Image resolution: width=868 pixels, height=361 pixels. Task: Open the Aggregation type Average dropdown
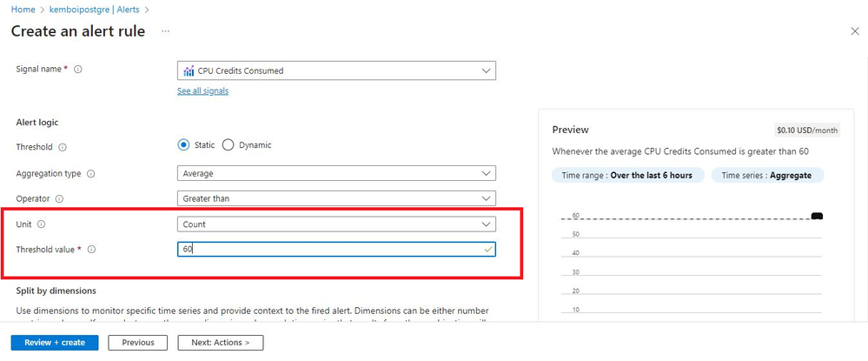point(336,174)
